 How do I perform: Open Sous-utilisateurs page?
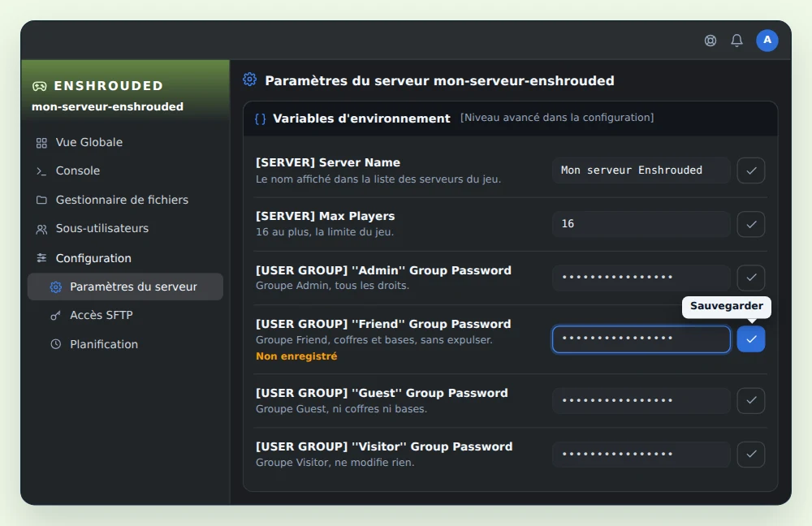click(125, 228)
